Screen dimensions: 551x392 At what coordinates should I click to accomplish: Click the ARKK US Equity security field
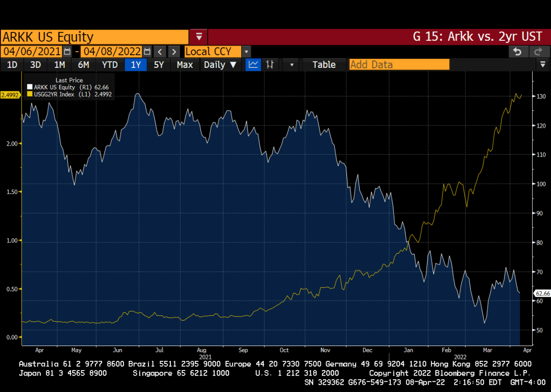(x=94, y=37)
